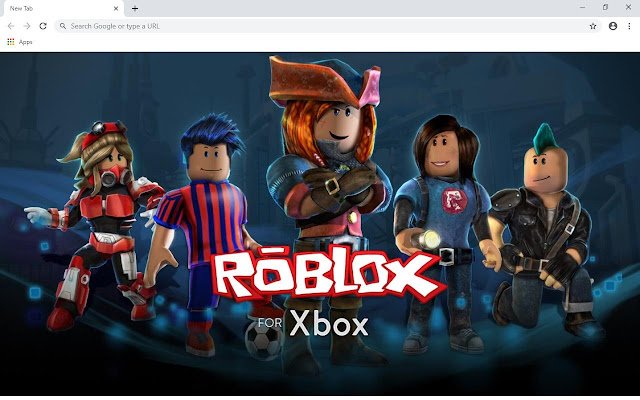
Task: Click the Apps shortcut label
Action: tap(25, 42)
